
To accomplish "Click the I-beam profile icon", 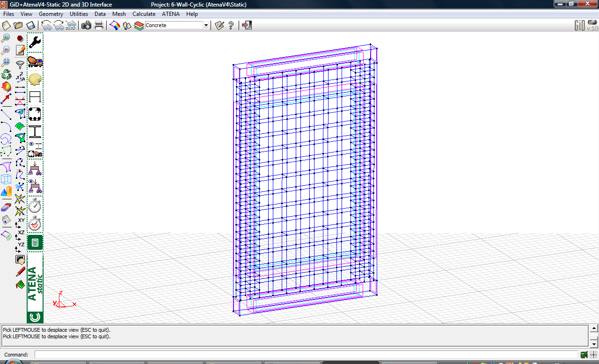I will [35, 131].
